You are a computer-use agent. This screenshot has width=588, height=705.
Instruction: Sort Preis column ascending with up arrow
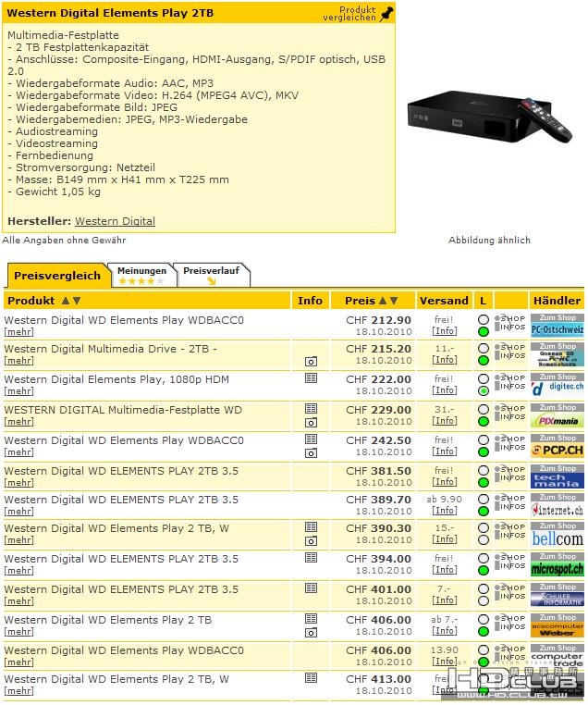click(x=383, y=301)
